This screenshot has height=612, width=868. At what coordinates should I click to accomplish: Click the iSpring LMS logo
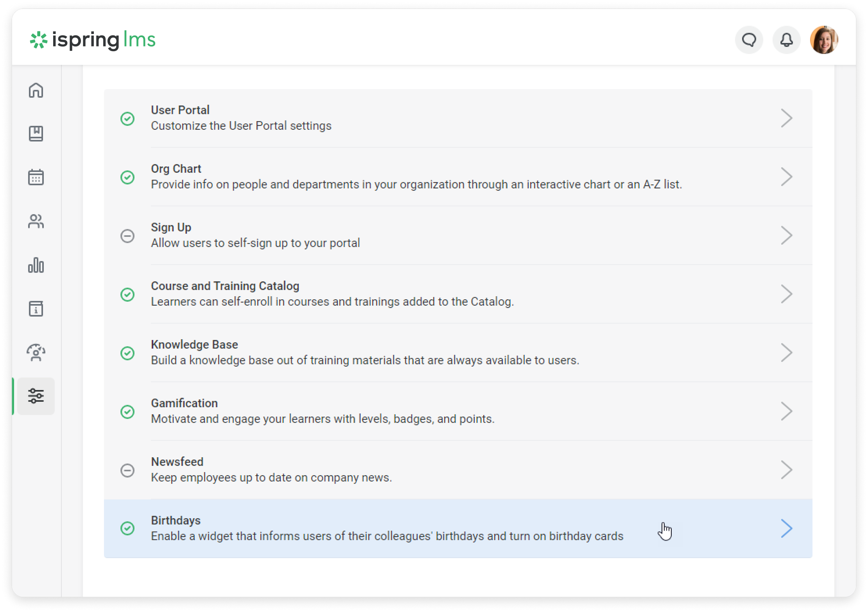point(93,40)
